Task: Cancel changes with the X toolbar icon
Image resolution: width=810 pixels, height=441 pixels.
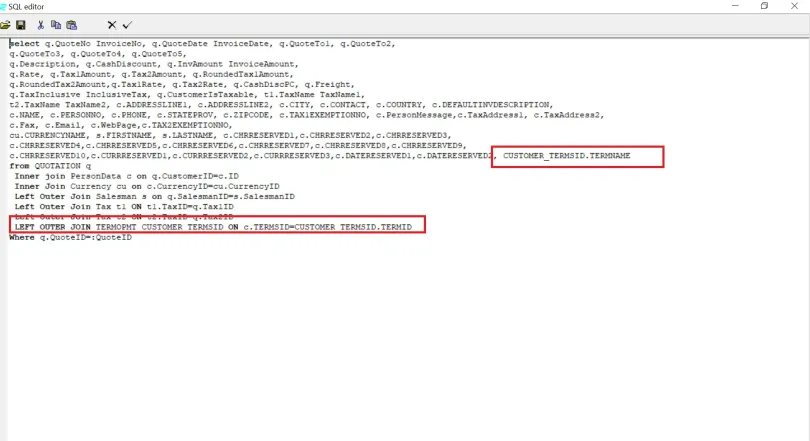Action: click(x=112, y=24)
